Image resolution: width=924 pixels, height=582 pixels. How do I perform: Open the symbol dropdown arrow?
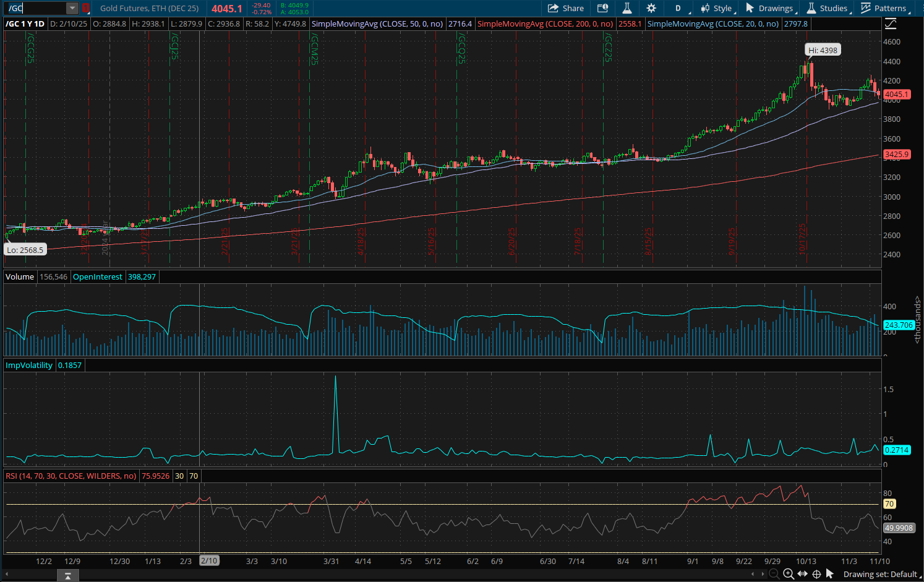point(72,8)
